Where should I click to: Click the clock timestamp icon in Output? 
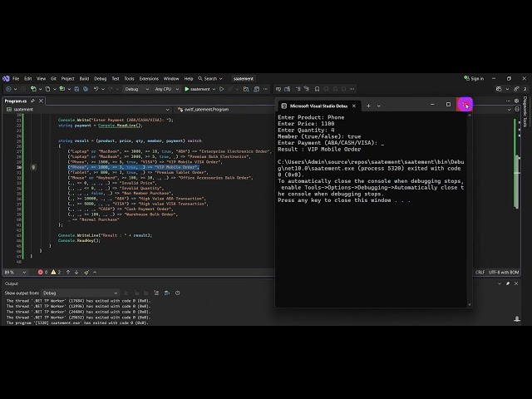point(177,293)
